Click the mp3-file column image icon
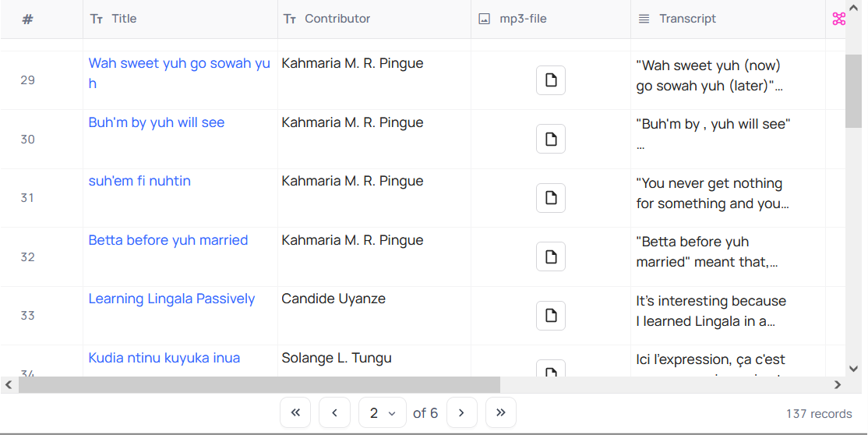Screen dimensions: 868x435 coord(485,19)
